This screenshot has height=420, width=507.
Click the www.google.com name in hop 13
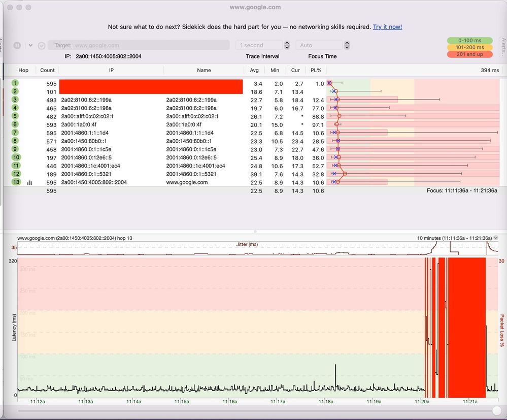click(x=187, y=182)
